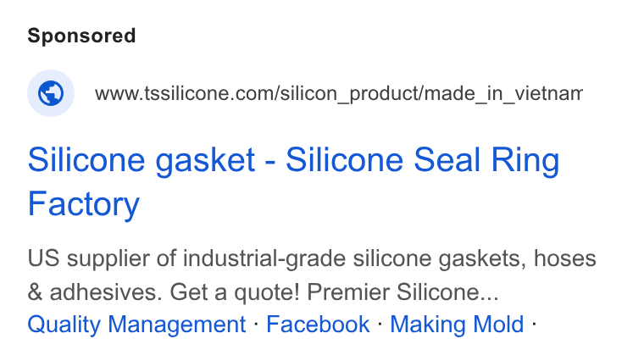Click the dot separator after Making Mold

click(534, 324)
